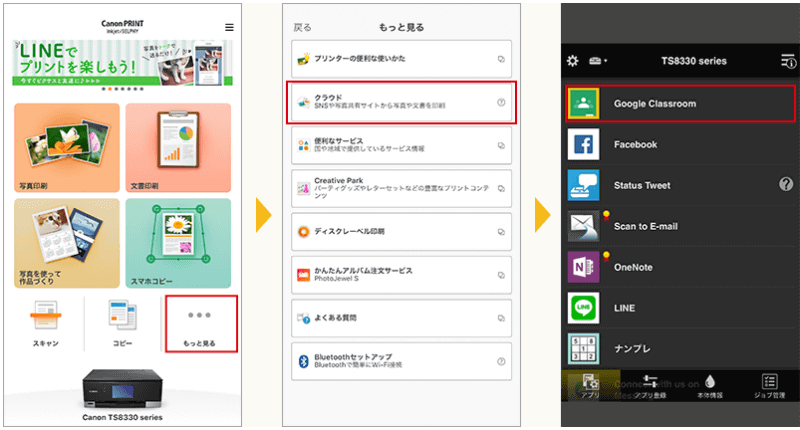Viewport: 800px width, 430px height.
Task: Open the 写真を使って作品づくり tile
Action: point(67,243)
